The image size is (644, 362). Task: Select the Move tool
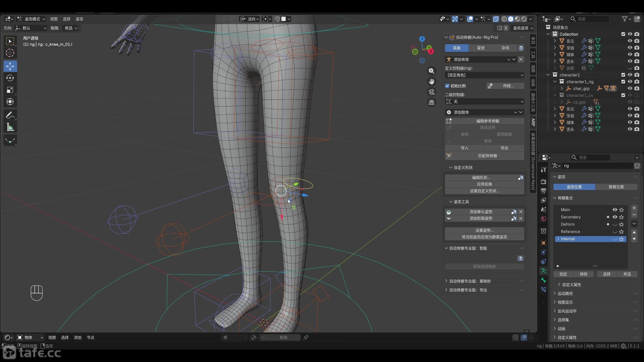(10, 66)
